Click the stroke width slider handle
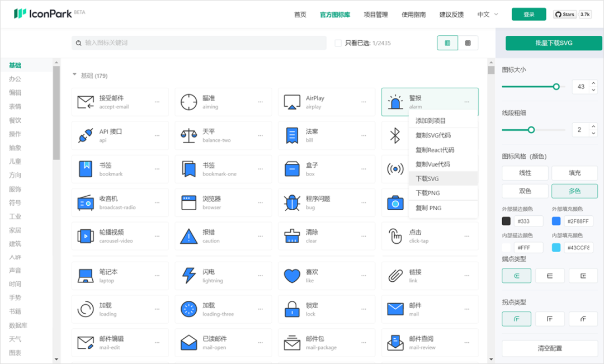The image size is (604, 364). click(531, 130)
